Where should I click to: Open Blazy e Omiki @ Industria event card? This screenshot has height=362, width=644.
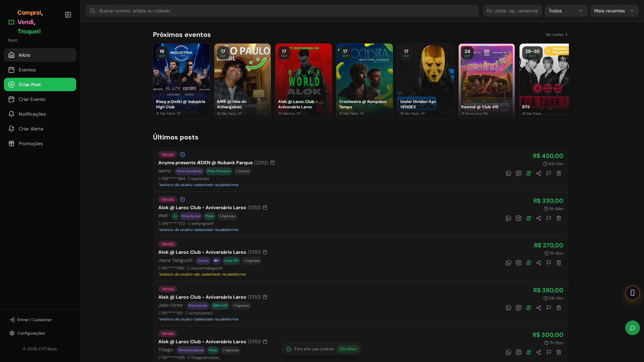tap(181, 81)
